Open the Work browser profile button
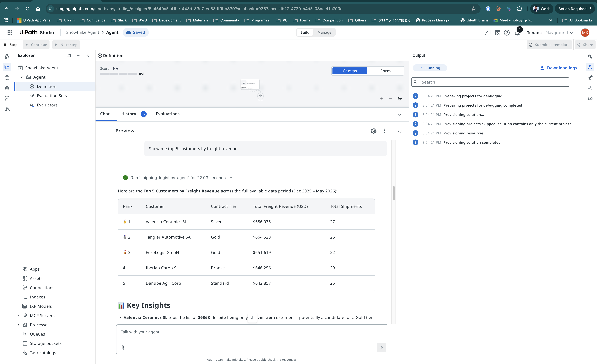 click(x=542, y=9)
